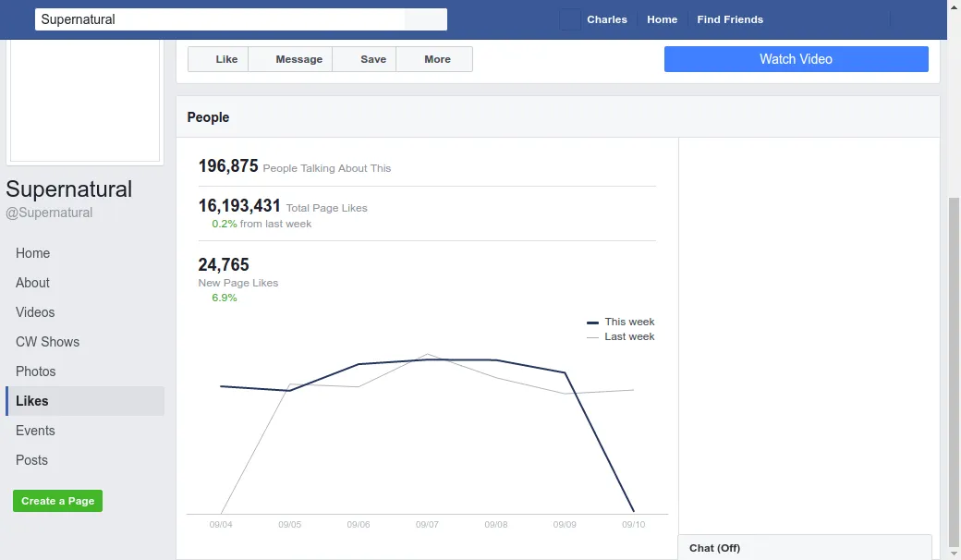The width and height of the screenshot is (961, 560).
Task: Click the 09/07 axis date label
Action: tap(427, 525)
